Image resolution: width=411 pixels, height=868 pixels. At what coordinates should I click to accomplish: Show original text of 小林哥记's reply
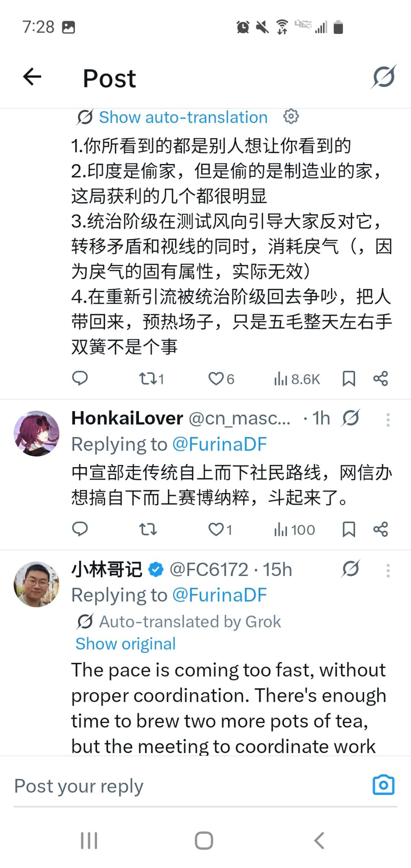click(125, 644)
